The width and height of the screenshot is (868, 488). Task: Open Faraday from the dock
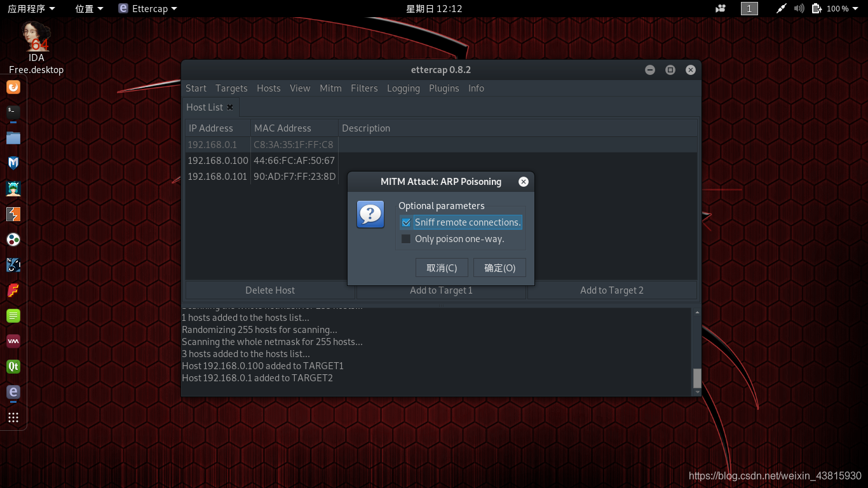(13, 290)
